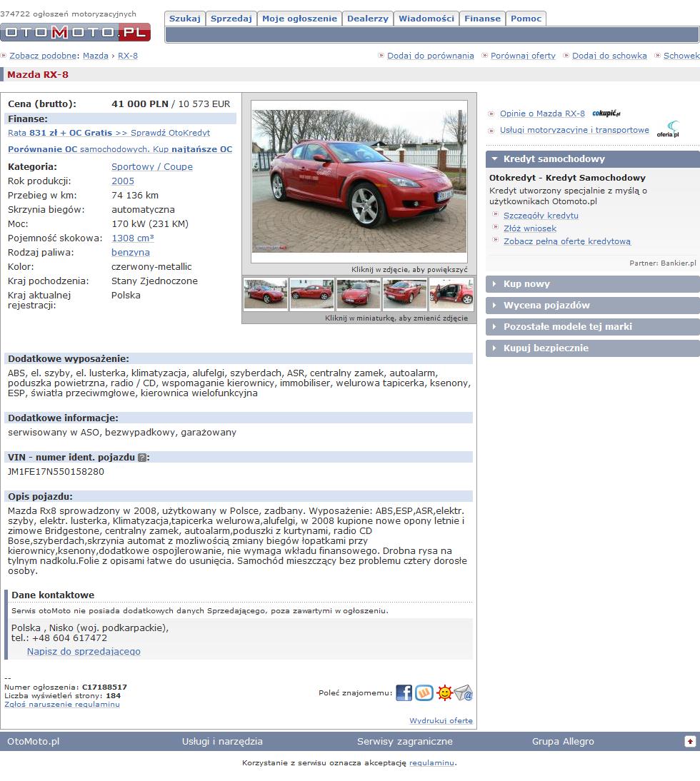Expand the Kupuj bezpiecznie section
Screen dimensions: 700x781
pyautogui.click(x=592, y=348)
